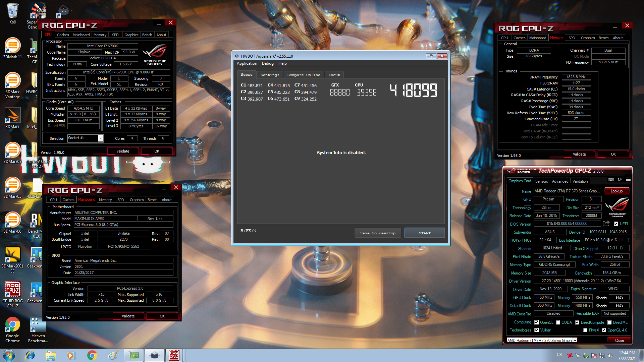The width and height of the screenshot is (644, 362).
Task: Open the 3DMark06 desktop icon
Action: click(x=12, y=223)
